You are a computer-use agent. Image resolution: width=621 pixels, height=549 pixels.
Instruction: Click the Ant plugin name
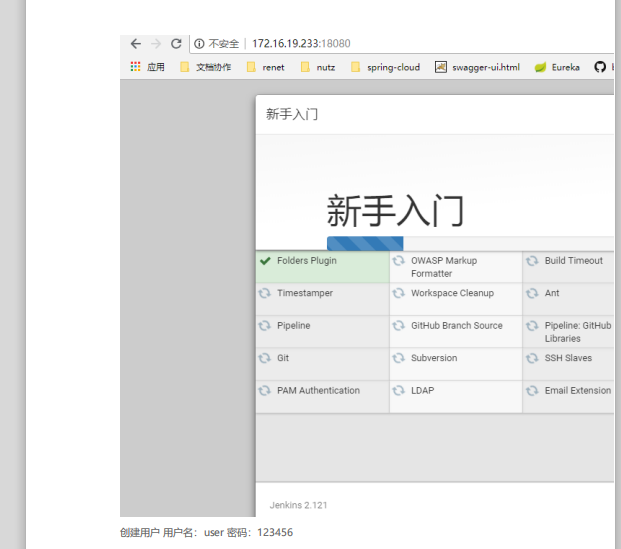552,293
